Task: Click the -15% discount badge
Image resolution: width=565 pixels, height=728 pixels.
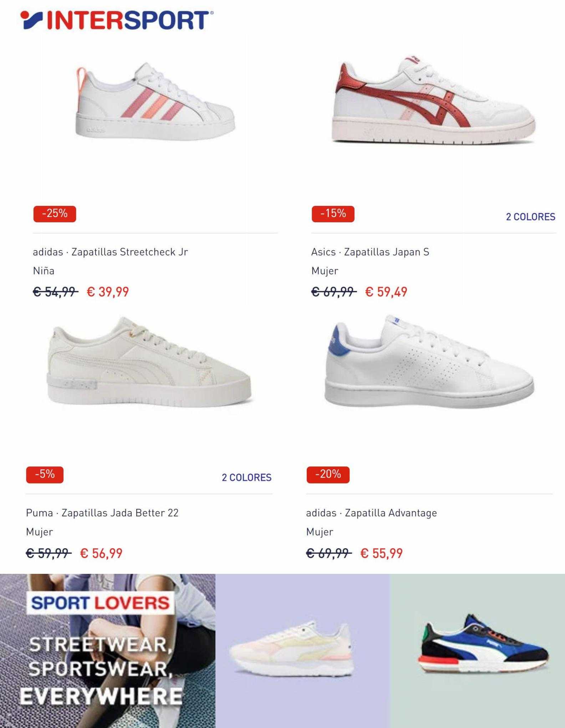Action: (x=333, y=214)
